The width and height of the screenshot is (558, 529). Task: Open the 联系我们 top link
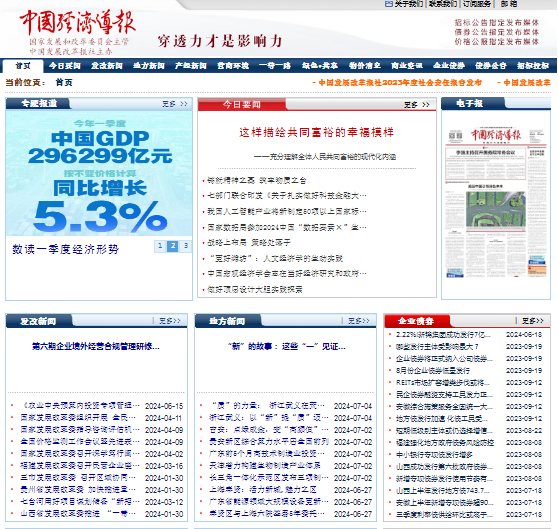tap(443, 4)
